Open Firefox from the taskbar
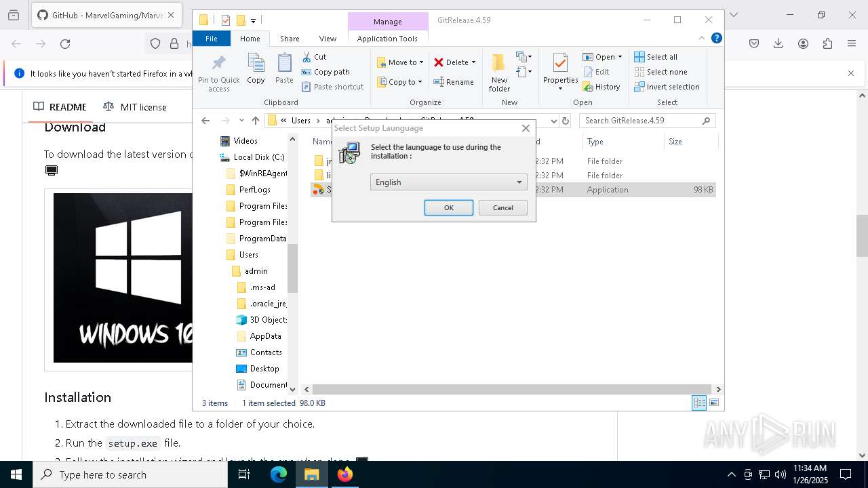This screenshot has height=488, width=868. [345, 474]
